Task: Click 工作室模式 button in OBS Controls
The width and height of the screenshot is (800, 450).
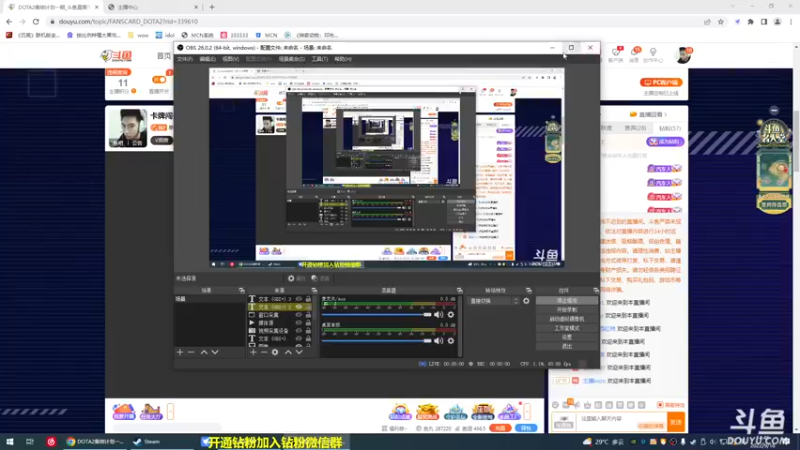Action: tap(567, 328)
